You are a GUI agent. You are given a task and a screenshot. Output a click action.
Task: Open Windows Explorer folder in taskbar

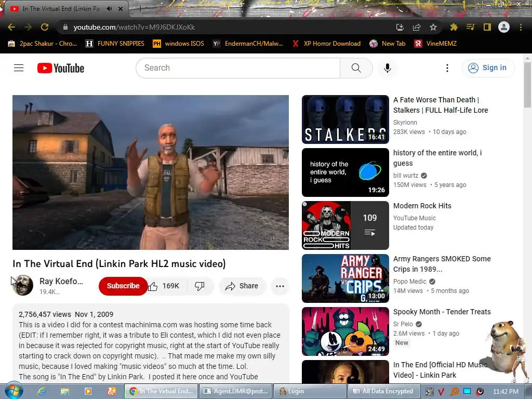coord(65,391)
